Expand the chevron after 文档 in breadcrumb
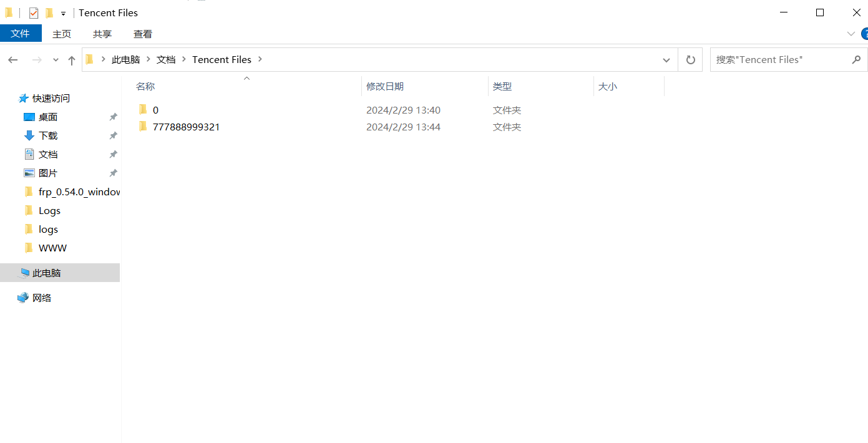The image size is (868, 443). pos(184,59)
